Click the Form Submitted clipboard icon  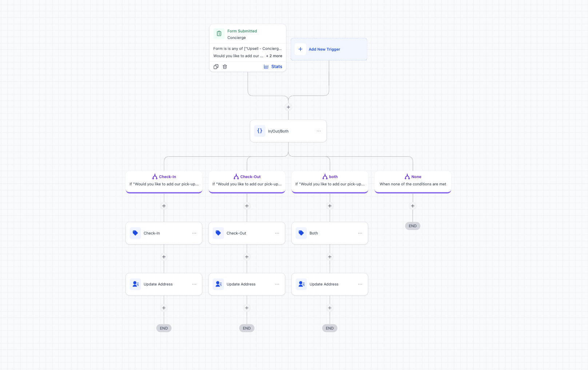tap(219, 34)
